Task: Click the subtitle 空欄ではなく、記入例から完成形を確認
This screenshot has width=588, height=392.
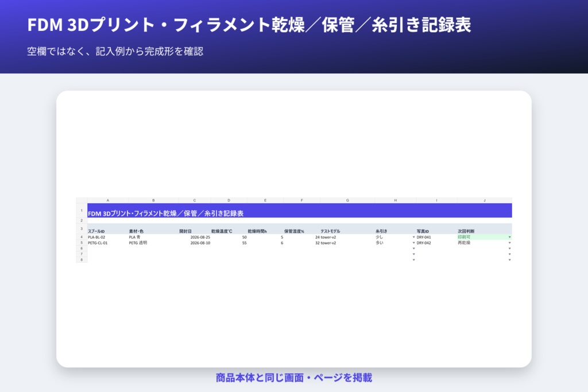Action: click(115, 51)
